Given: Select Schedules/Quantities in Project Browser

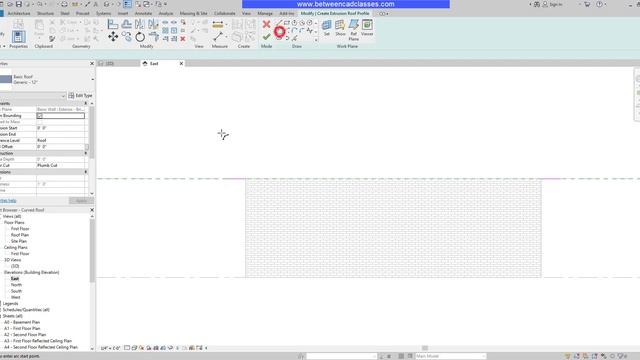Looking at the screenshot, I should (x=26, y=310).
